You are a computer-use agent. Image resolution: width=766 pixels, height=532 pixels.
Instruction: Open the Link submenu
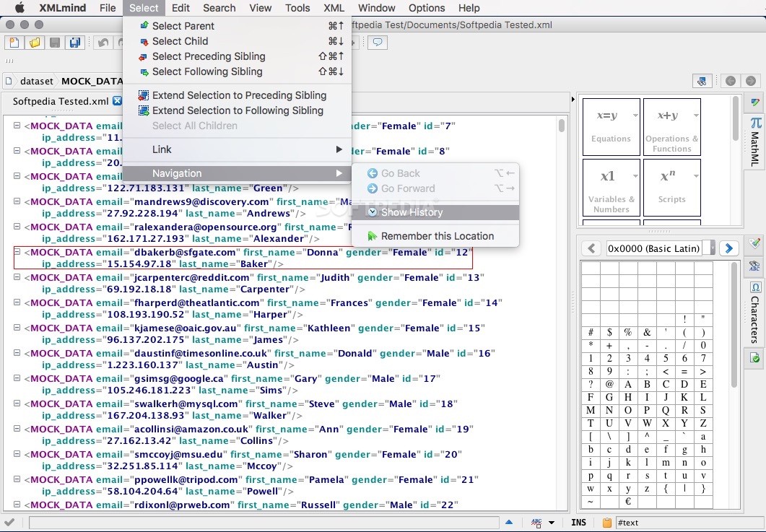click(x=237, y=149)
